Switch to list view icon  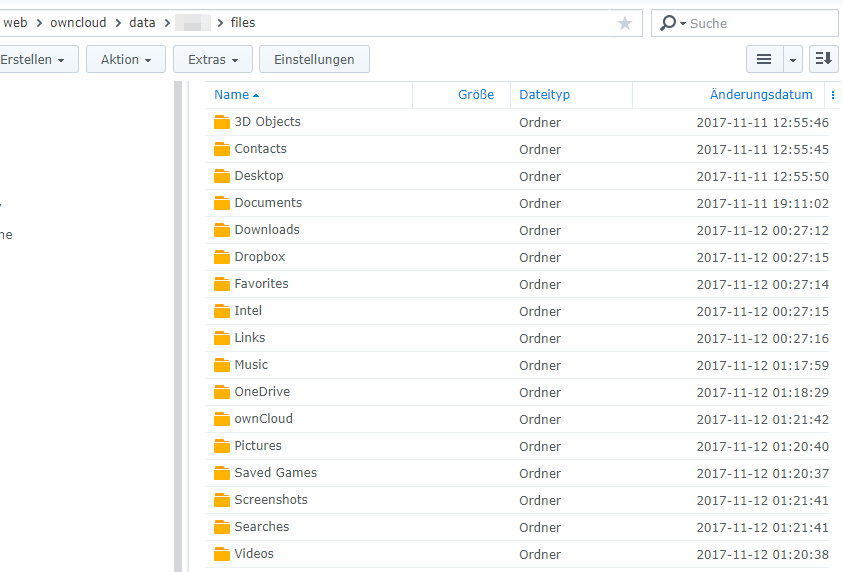click(764, 59)
